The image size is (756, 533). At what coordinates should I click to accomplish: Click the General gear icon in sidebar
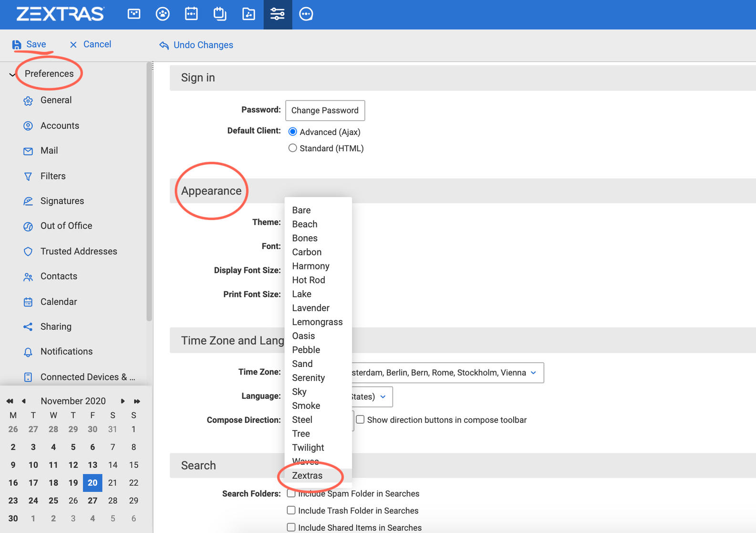(x=28, y=101)
